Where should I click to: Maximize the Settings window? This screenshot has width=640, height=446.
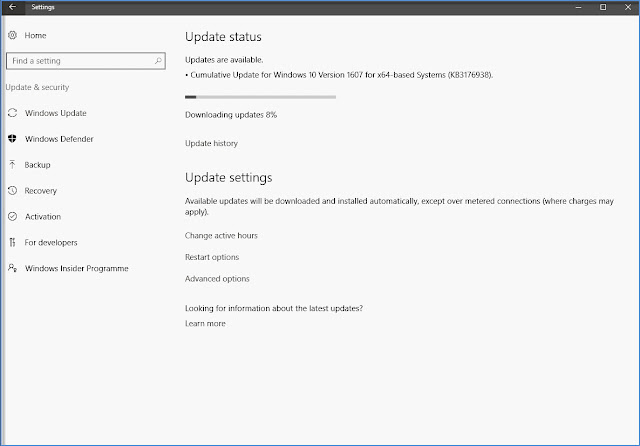pos(603,7)
